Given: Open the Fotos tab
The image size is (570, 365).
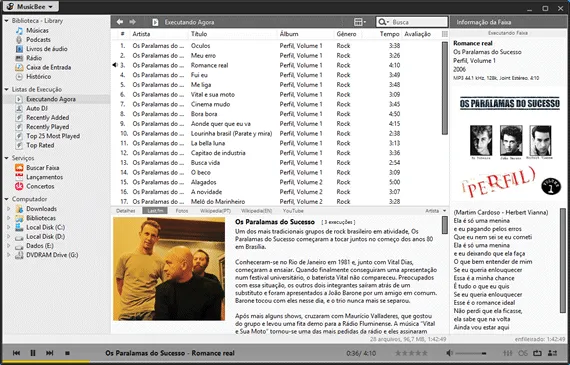Looking at the screenshot, I should [x=182, y=211].
